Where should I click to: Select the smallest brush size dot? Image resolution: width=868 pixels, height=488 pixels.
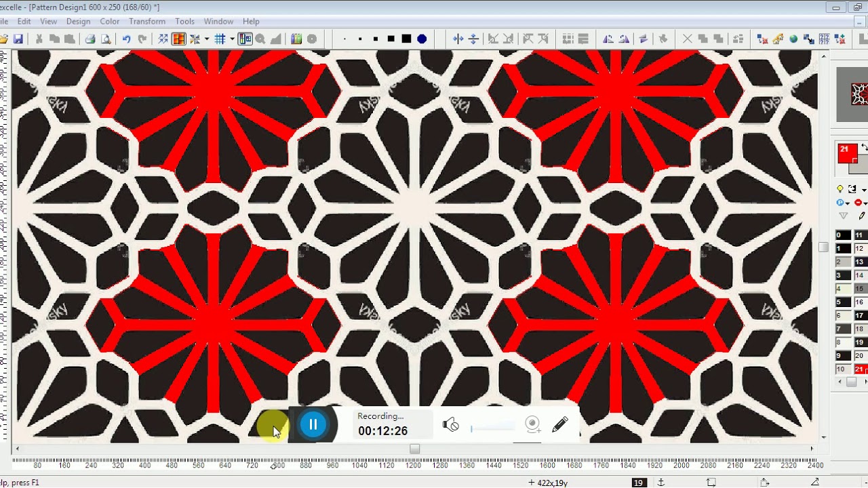pos(344,39)
